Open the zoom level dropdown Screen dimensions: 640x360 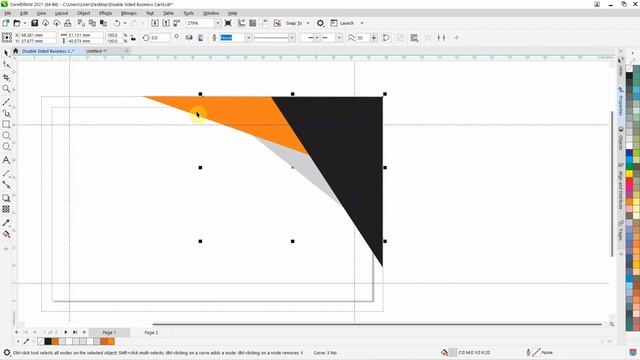pyautogui.click(x=217, y=23)
